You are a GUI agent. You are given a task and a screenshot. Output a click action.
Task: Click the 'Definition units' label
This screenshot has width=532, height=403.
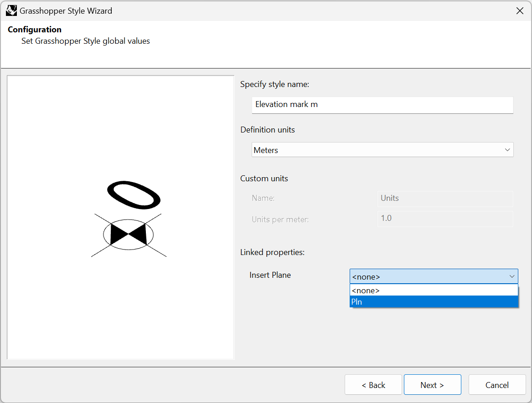click(267, 130)
